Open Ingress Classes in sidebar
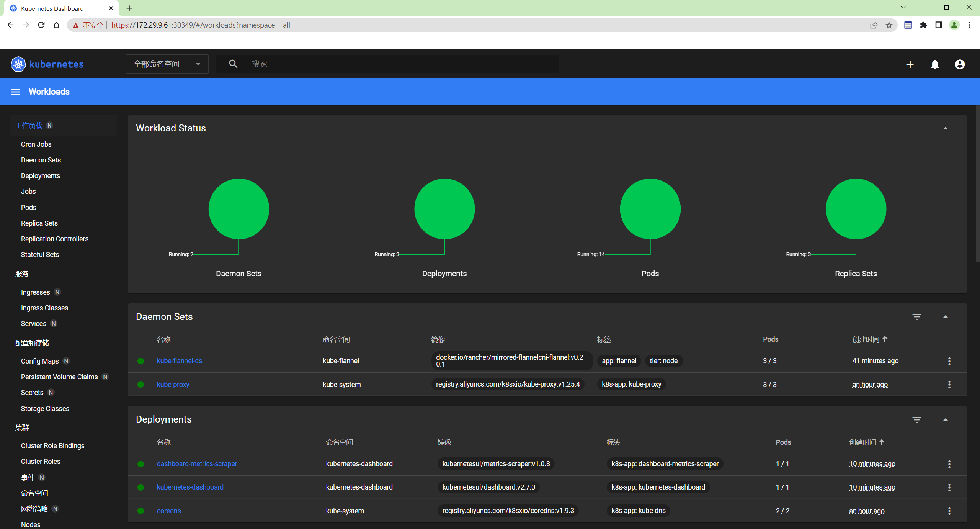The width and height of the screenshot is (980, 529). point(44,308)
